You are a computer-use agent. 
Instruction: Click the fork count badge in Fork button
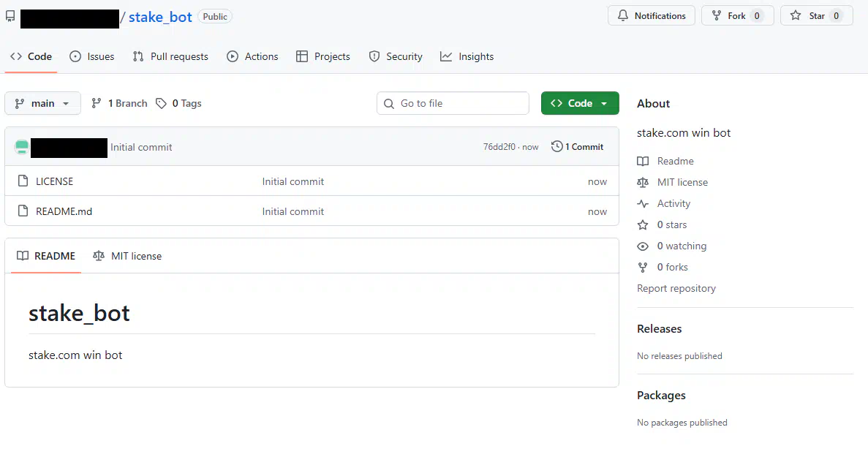757,16
